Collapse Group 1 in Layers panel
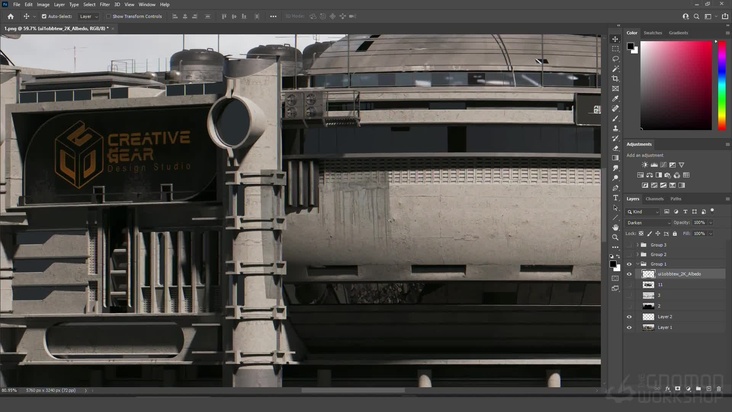Screen dimensions: 732x412 coord(638,264)
